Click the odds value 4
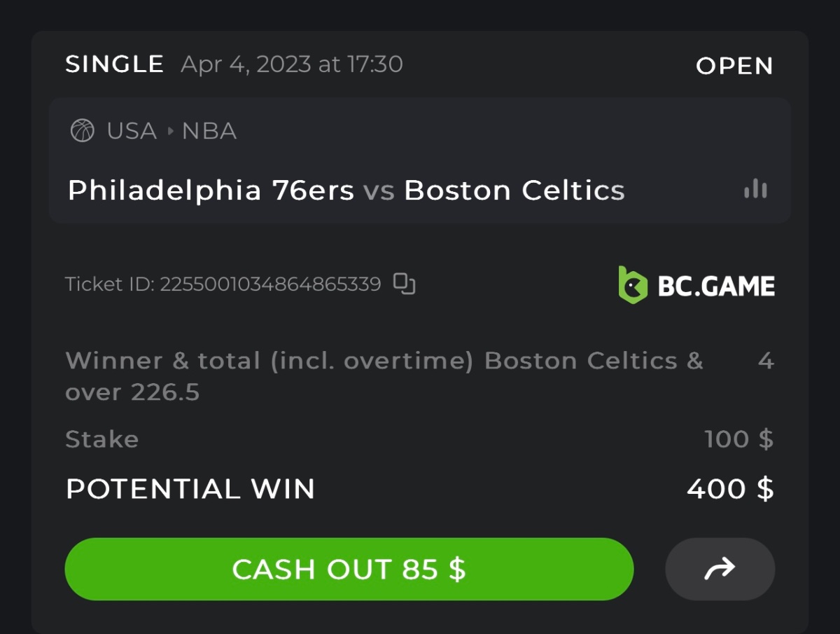Viewport: 840px width, 634px height. [x=766, y=361]
